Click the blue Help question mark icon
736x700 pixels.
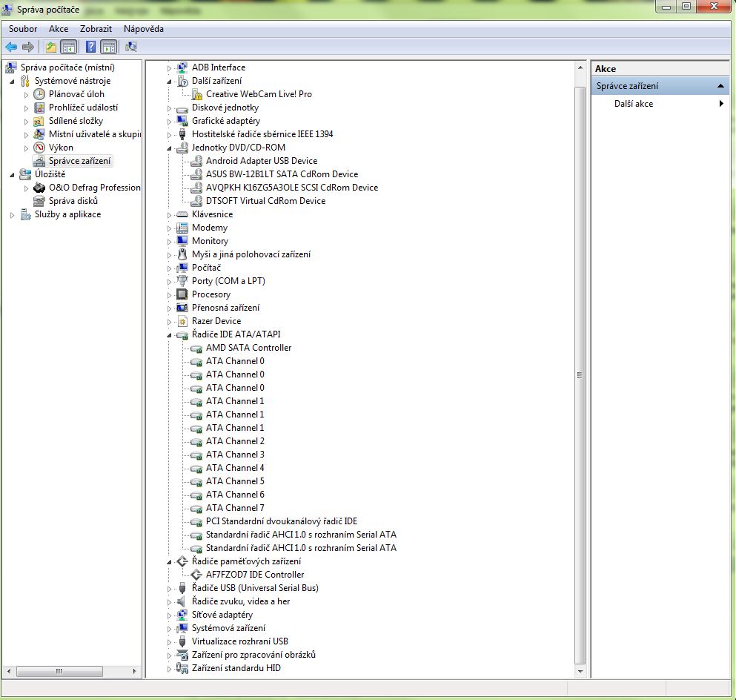pos(90,47)
